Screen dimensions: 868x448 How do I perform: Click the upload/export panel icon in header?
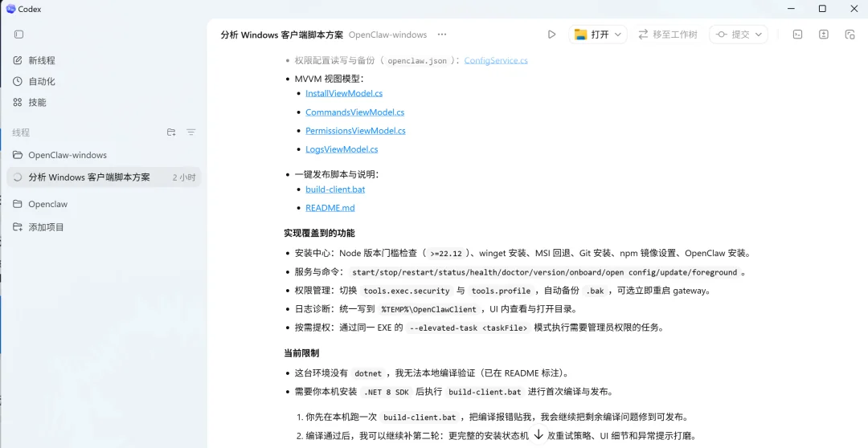click(824, 35)
